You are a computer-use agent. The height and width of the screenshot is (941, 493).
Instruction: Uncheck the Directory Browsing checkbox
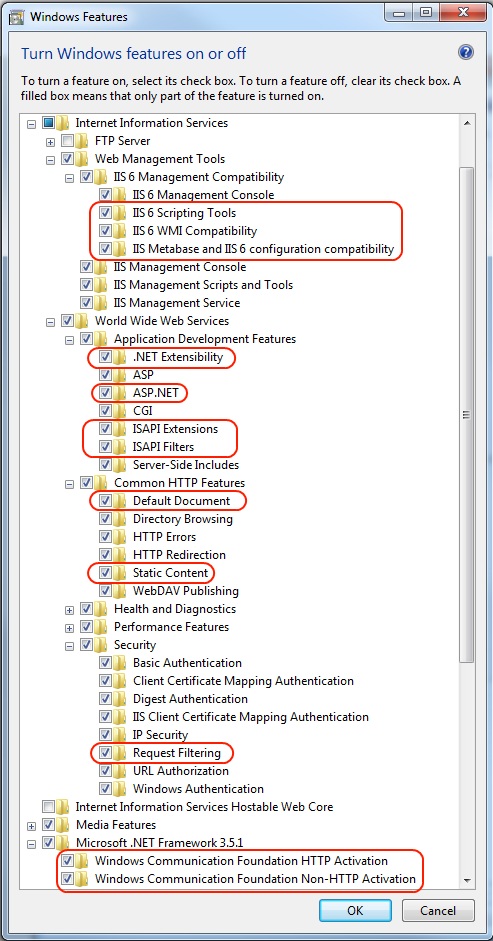(x=105, y=519)
